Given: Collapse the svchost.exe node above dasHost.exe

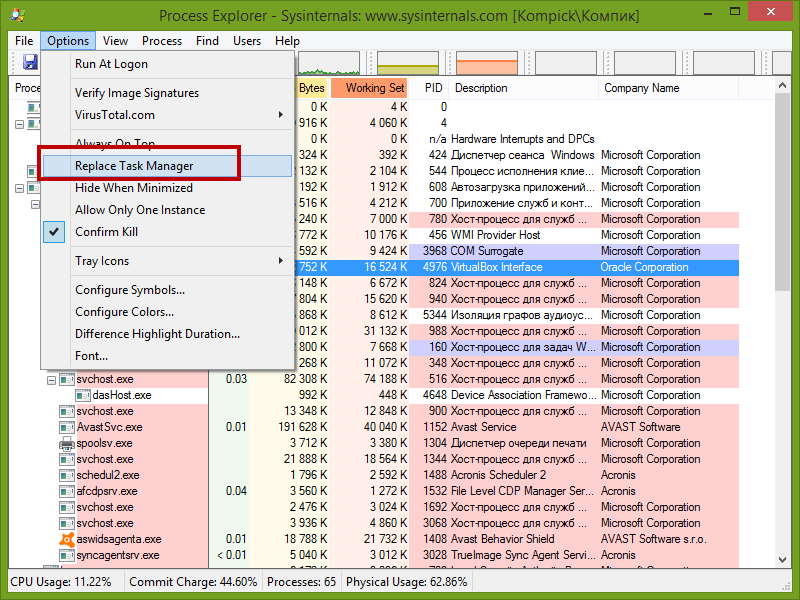Looking at the screenshot, I should (x=51, y=380).
